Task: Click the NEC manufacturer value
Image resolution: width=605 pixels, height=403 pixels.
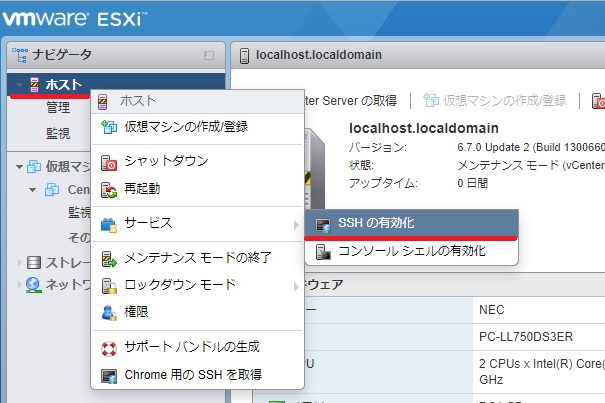Action: pos(492,310)
